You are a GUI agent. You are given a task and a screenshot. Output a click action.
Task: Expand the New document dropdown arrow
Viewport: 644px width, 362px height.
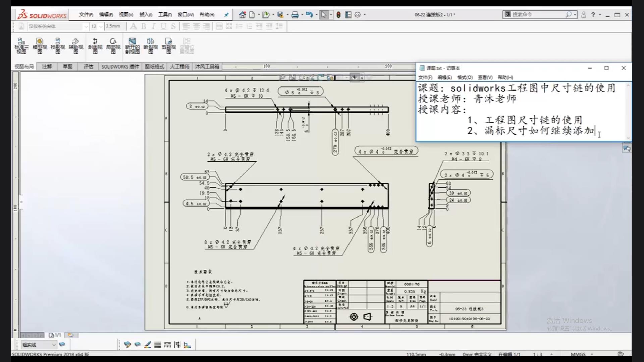259,15
